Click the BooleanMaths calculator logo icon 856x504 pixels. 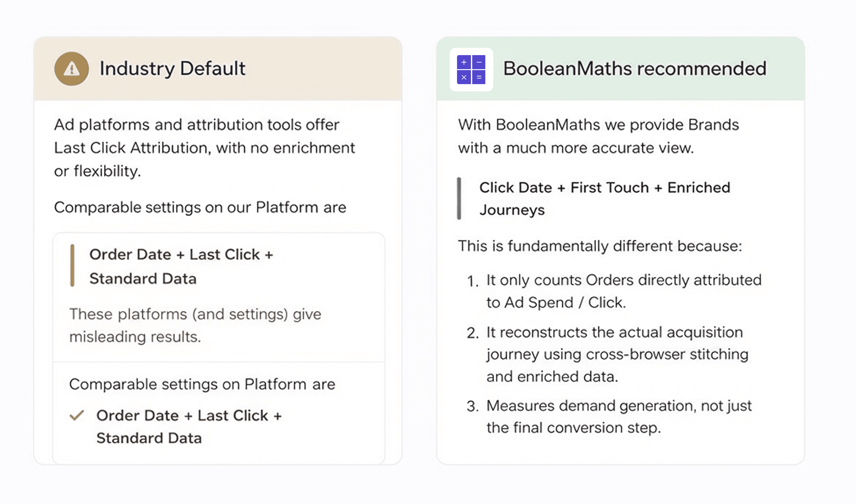471,69
